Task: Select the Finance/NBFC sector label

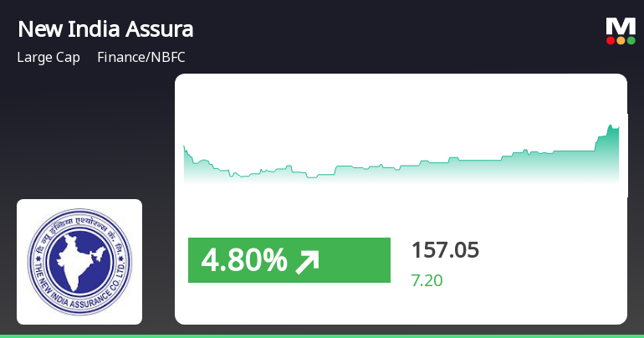Action: [x=141, y=59]
